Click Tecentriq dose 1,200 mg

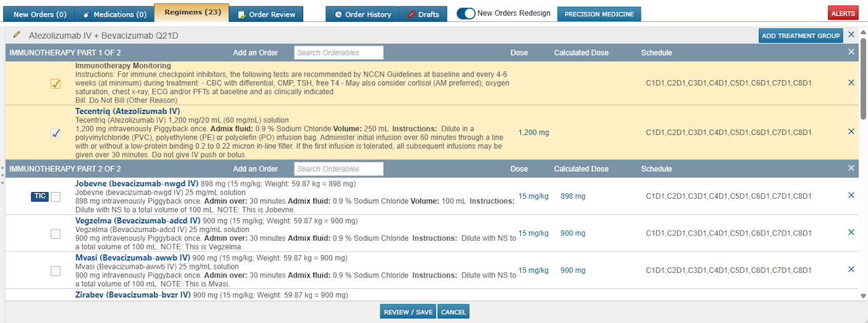coord(534,132)
